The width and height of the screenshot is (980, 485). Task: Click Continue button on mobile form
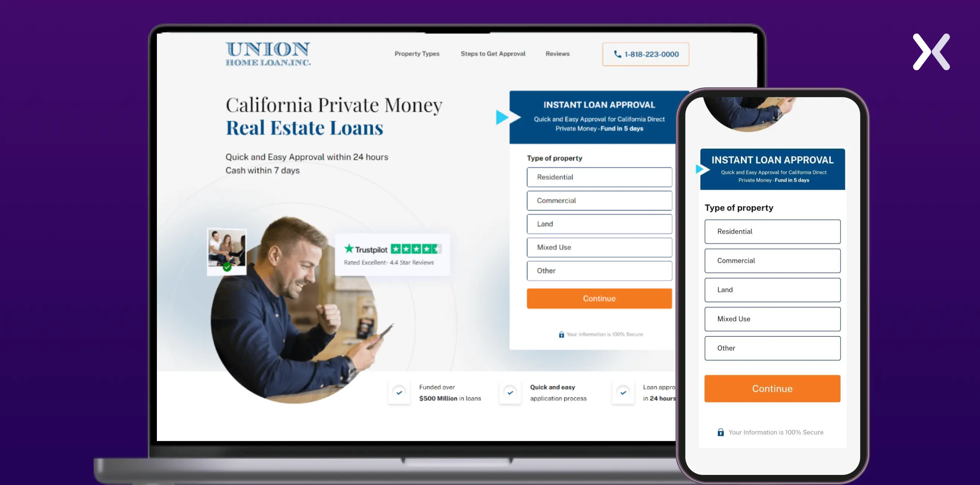click(773, 388)
